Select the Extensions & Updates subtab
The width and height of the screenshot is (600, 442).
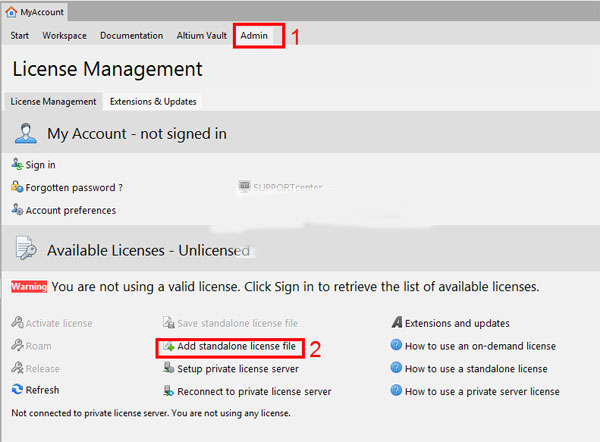(x=153, y=101)
